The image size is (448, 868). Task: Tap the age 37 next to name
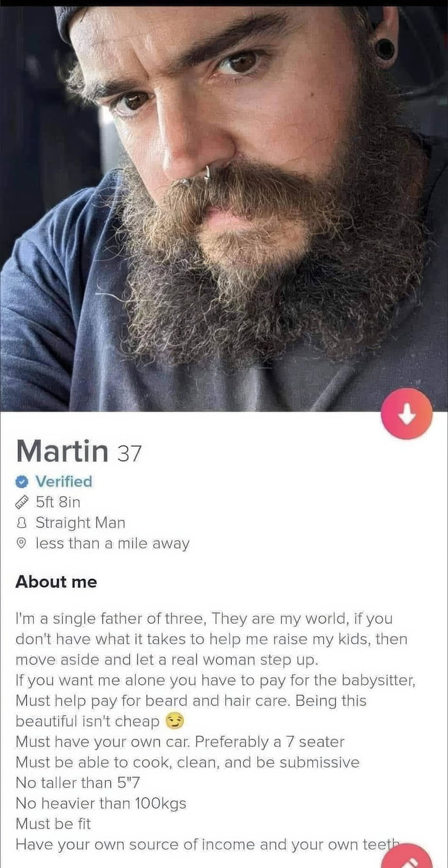(129, 454)
